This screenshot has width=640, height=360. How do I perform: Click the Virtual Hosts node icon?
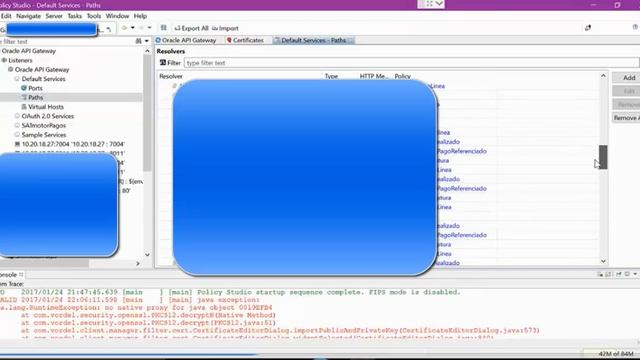point(24,107)
